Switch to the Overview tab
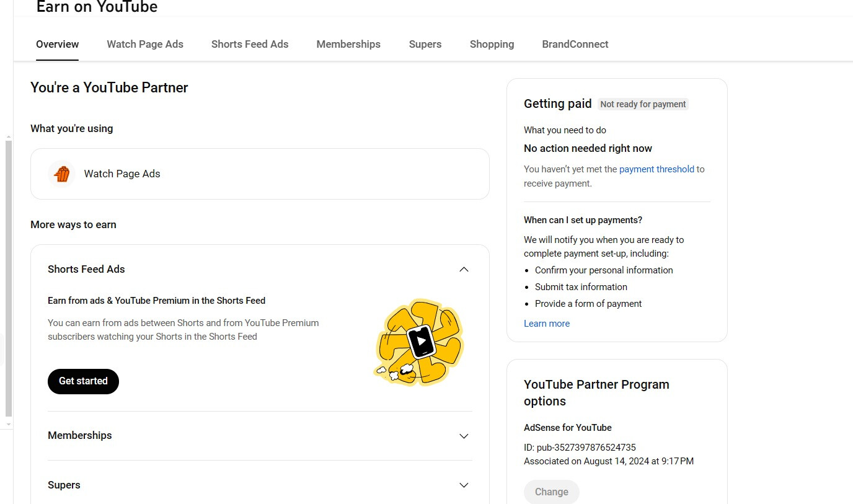Screen dimensions: 853x504 [x=58, y=44]
